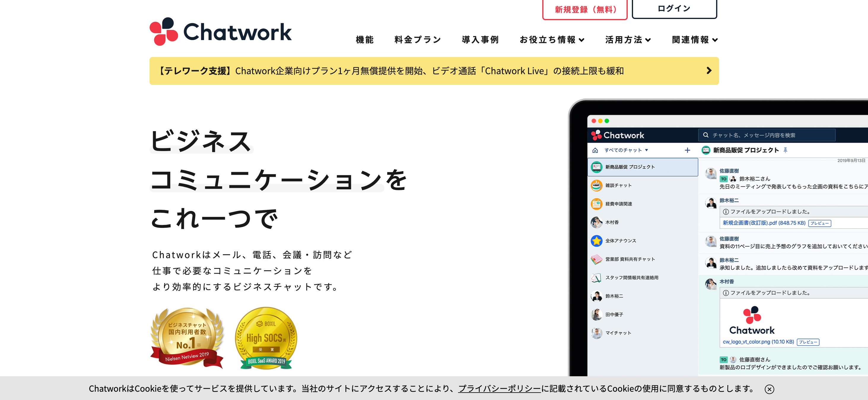Click the home icon in chat sidebar
This screenshot has height=400, width=868.
click(x=595, y=150)
